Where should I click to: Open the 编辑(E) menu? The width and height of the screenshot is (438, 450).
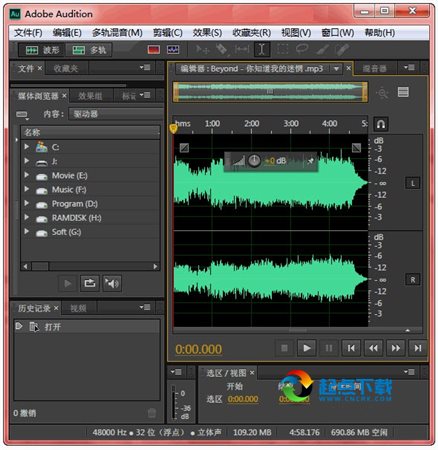[x=67, y=33]
